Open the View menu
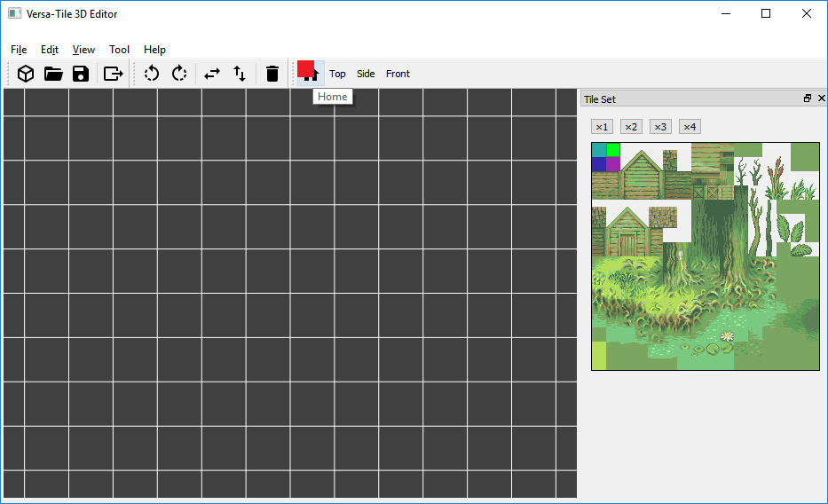Image resolution: width=828 pixels, height=504 pixels. click(x=83, y=50)
